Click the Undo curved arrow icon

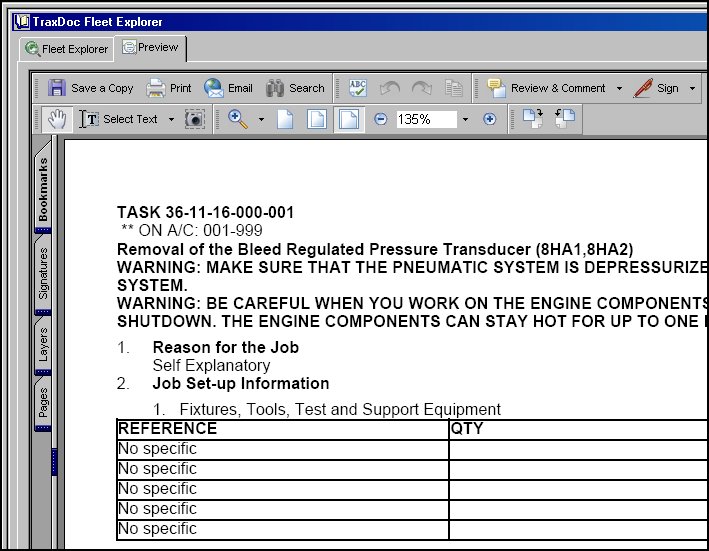point(390,88)
